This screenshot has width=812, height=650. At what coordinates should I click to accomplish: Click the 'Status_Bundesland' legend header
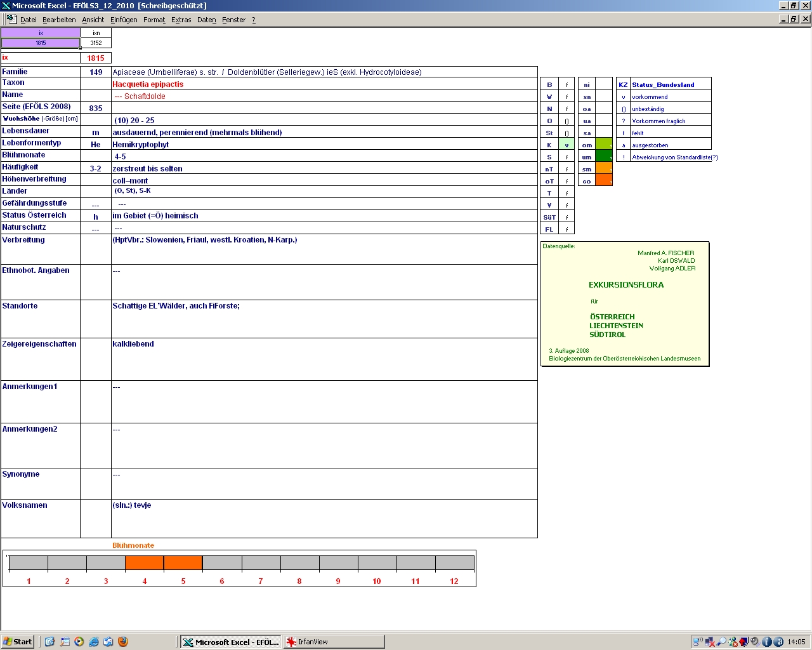[663, 84]
